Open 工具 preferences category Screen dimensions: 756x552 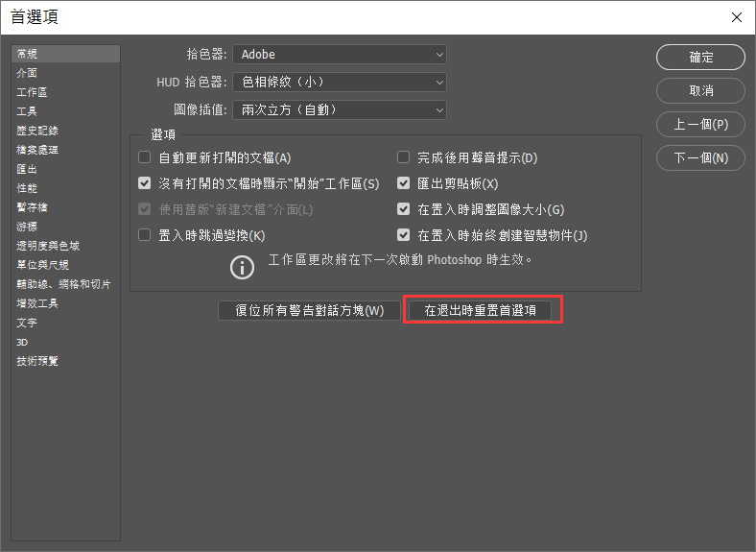pyautogui.click(x=27, y=111)
